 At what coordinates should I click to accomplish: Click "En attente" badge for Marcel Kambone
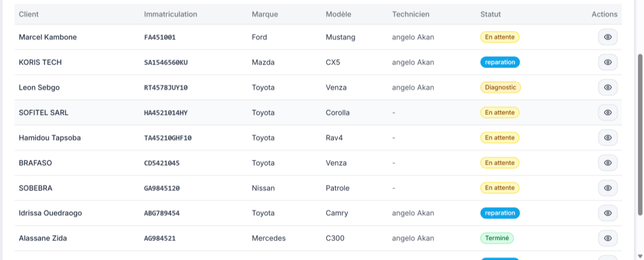(500, 37)
